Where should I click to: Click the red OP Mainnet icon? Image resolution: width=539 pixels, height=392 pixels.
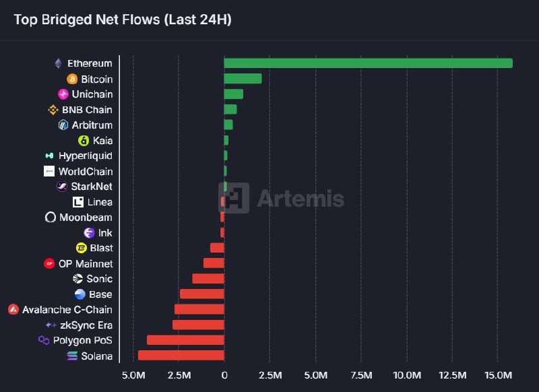pos(49,263)
